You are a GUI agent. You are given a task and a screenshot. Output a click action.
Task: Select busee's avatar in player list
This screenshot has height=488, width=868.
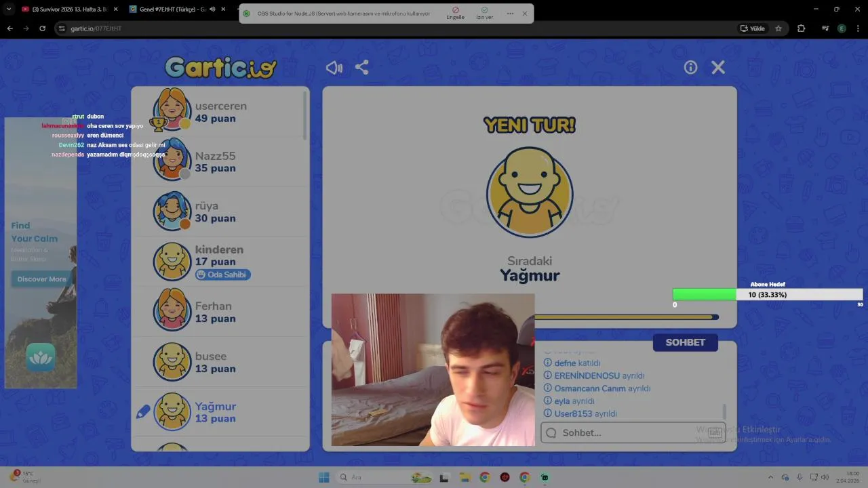(172, 361)
